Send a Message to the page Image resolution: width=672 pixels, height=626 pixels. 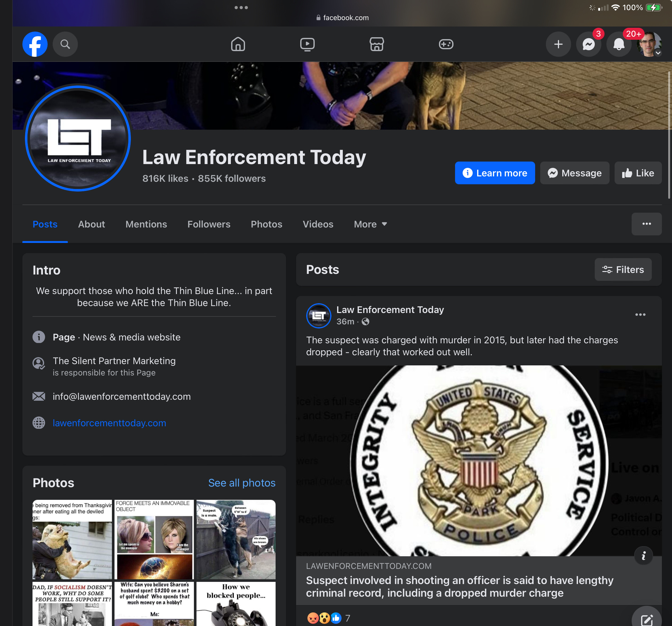(575, 173)
